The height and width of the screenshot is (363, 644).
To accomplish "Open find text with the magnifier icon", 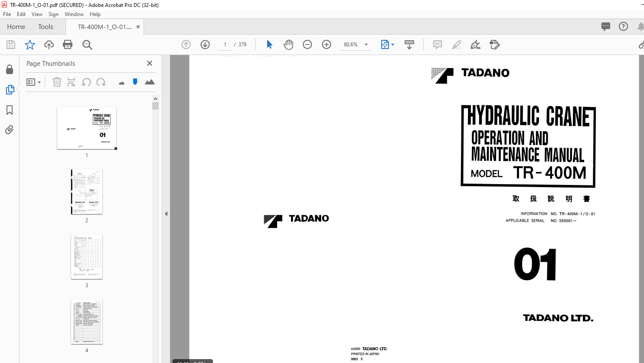I will coord(87,45).
